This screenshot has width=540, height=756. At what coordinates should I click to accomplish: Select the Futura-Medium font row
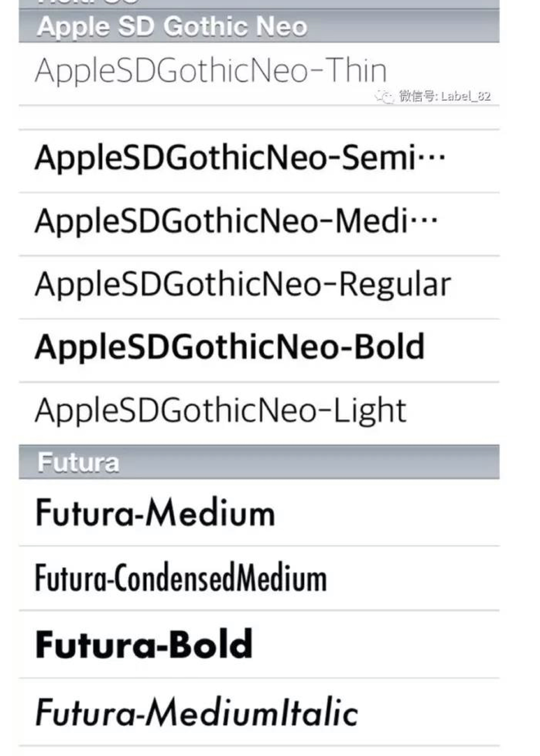(155, 513)
